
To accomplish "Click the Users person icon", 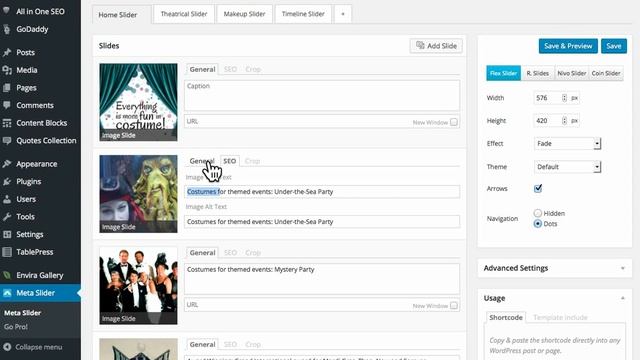I will pyautogui.click(x=7, y=199).
